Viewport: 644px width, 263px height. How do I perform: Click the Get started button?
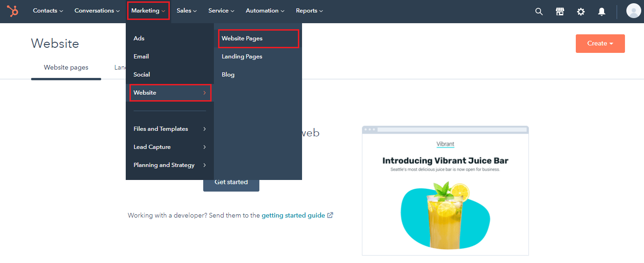(x=231, y=182)
